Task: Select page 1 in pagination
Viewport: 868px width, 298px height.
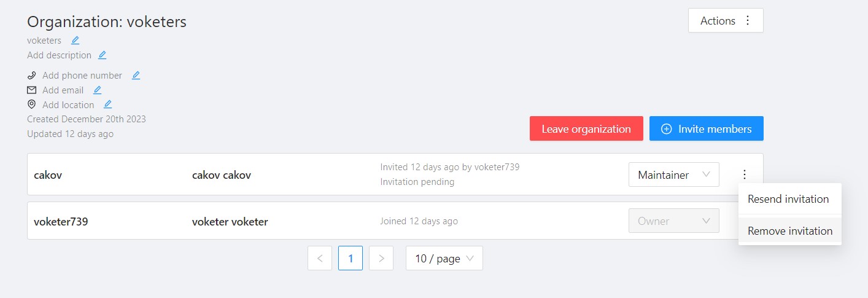Action: [x=351, y=259]
